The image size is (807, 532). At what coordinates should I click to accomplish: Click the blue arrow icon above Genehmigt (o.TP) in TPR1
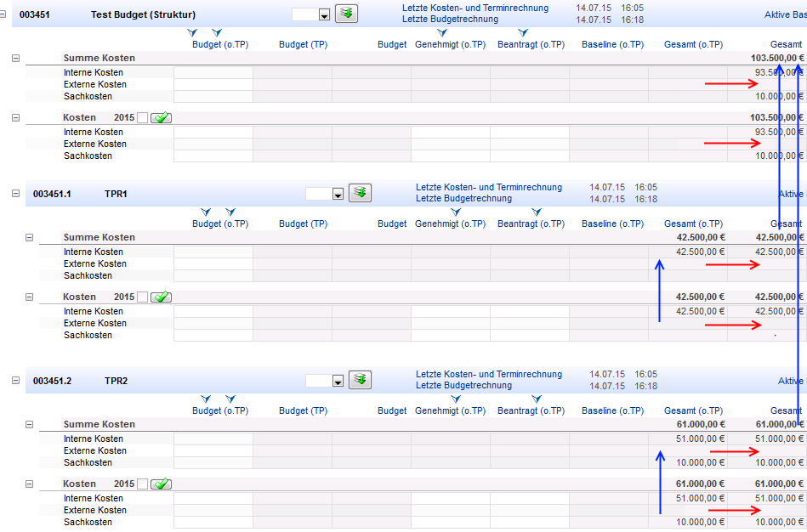pos(456,212)
